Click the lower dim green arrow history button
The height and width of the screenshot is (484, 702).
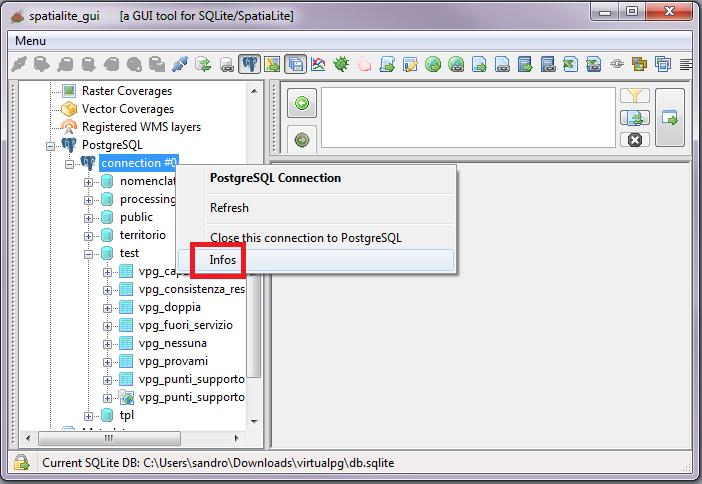tap(302, 140)
